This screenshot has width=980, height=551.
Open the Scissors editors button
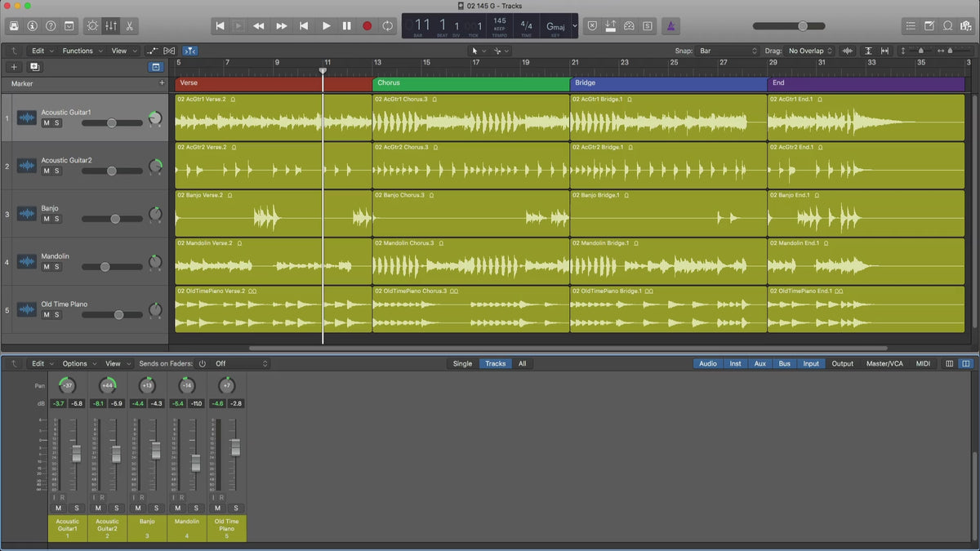(131, 26)
